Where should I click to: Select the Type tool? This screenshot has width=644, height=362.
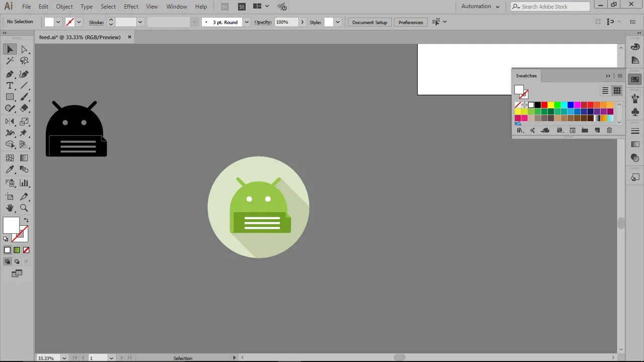pyautogui.click(x=10, y=85)
